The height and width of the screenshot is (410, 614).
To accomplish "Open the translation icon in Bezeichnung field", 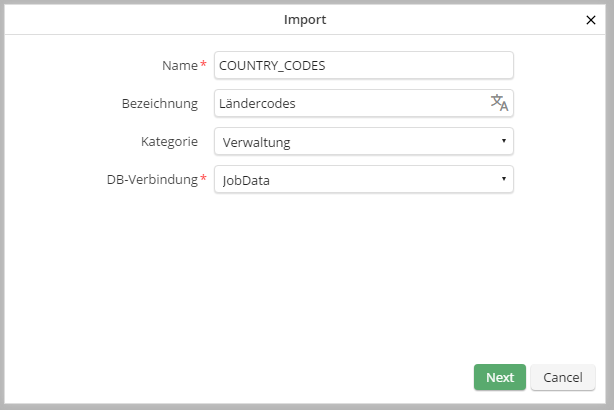I will tap(499, 103).
